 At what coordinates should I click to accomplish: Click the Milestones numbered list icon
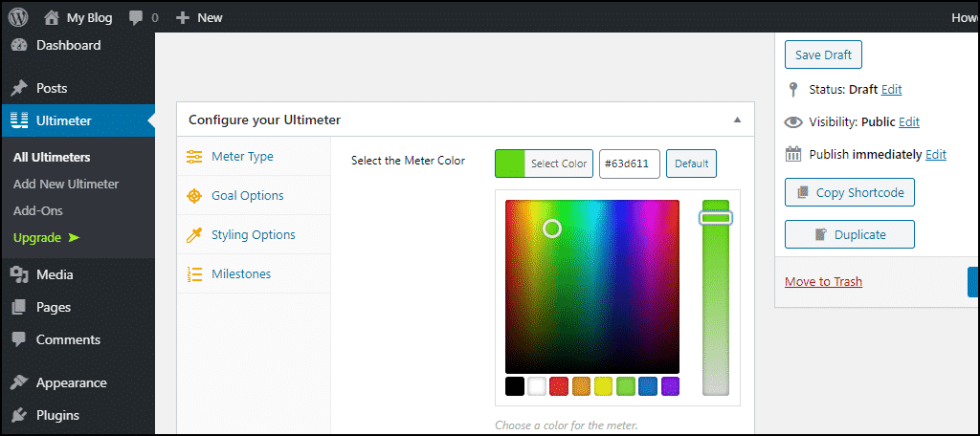point(194,274)
